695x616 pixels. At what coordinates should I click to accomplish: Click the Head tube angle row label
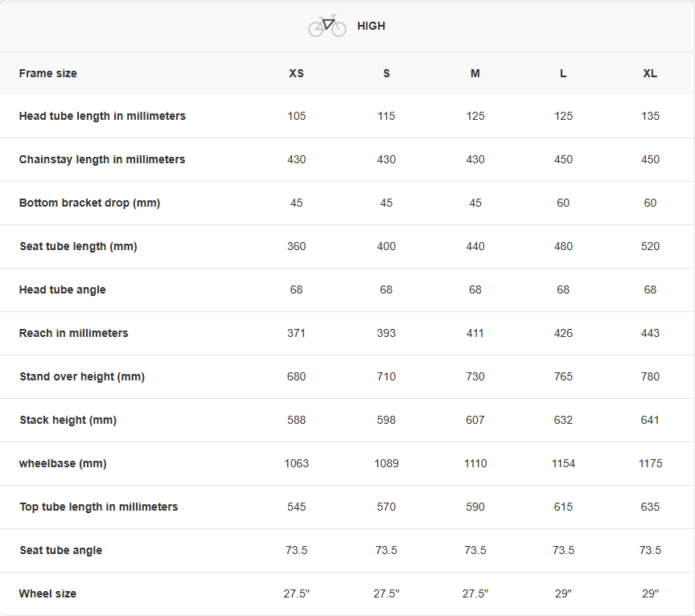pos(62,290)
